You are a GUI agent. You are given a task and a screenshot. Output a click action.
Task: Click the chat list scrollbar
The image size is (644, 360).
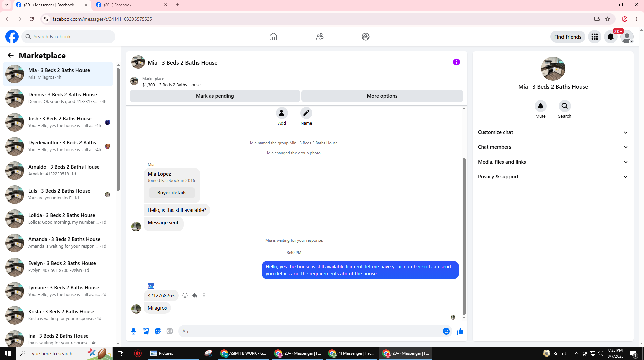[118, 129]
